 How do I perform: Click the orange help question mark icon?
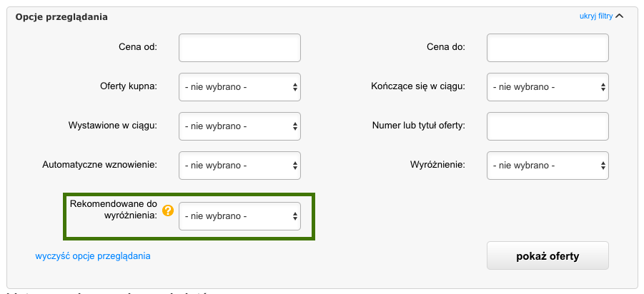click(168, 211)
